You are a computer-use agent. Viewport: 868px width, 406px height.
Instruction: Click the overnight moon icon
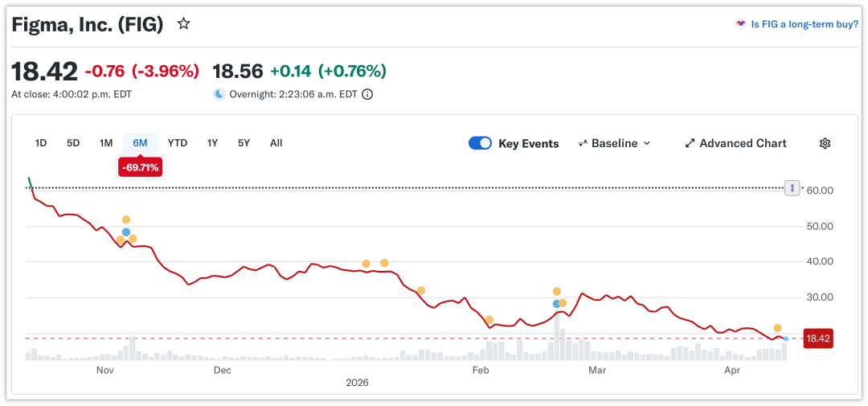(219, 94)
